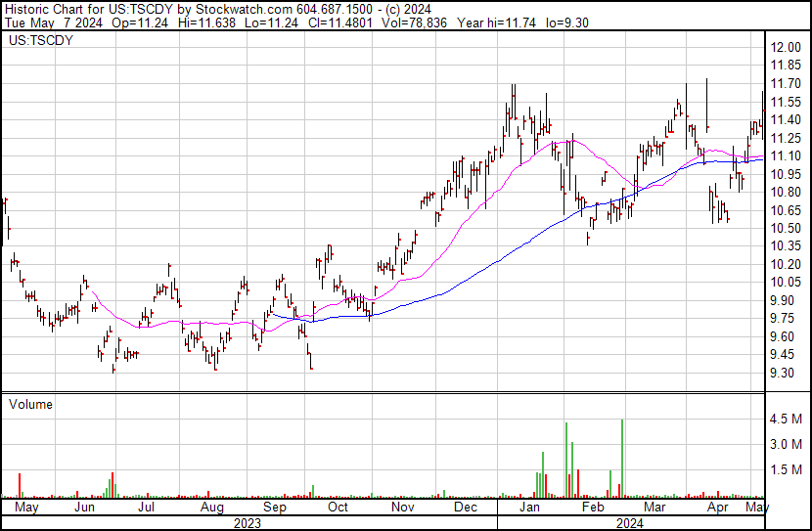Click the 4.5 M volume axis label
The image size is (812, 531).
(786, 420)
